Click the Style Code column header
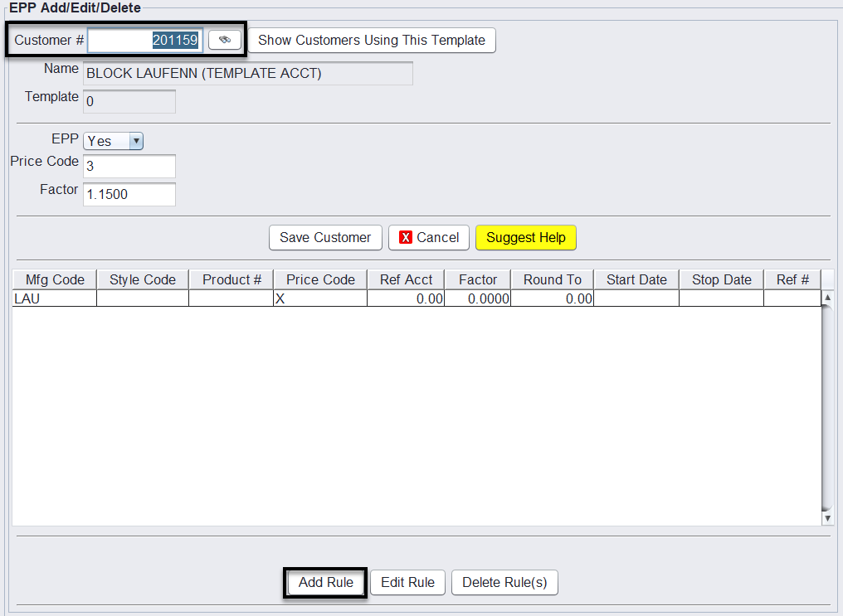 (143, 280)
